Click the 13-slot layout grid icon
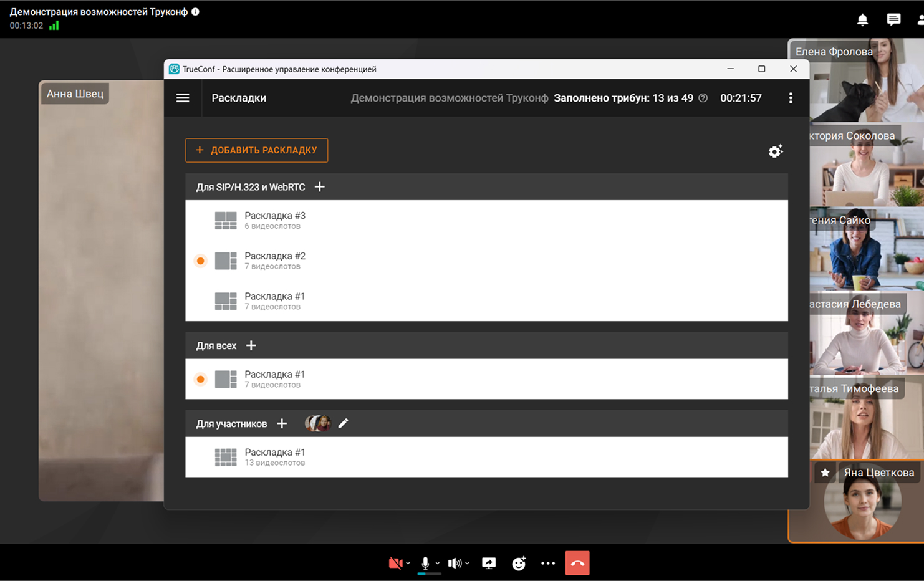Image resolution: width=924 pixels, height=581 pixels. tap(226, 457)
